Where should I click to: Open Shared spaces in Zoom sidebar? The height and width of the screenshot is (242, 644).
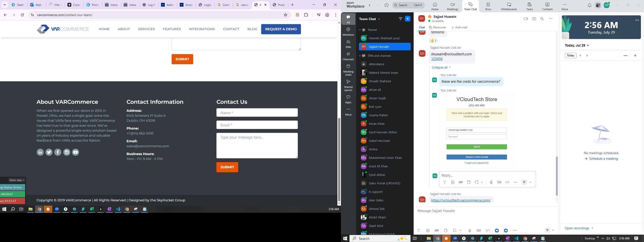pos(348,85)
